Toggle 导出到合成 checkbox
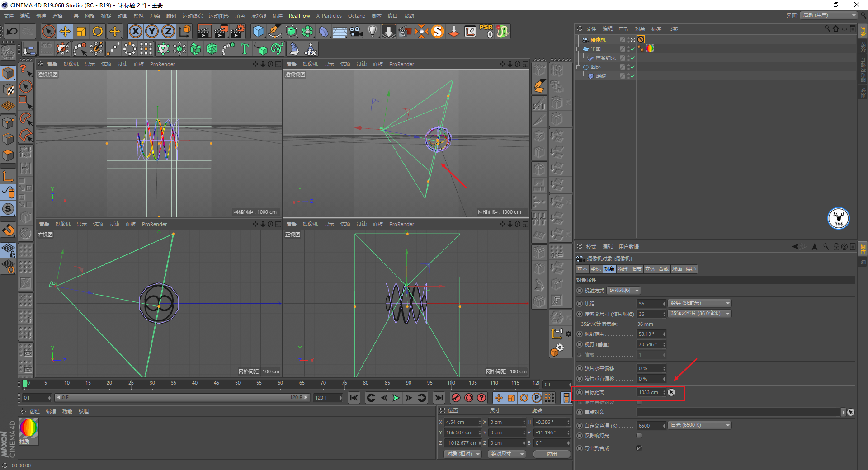The height and width of the screenshot is (470, 868). tap(639, 448)
